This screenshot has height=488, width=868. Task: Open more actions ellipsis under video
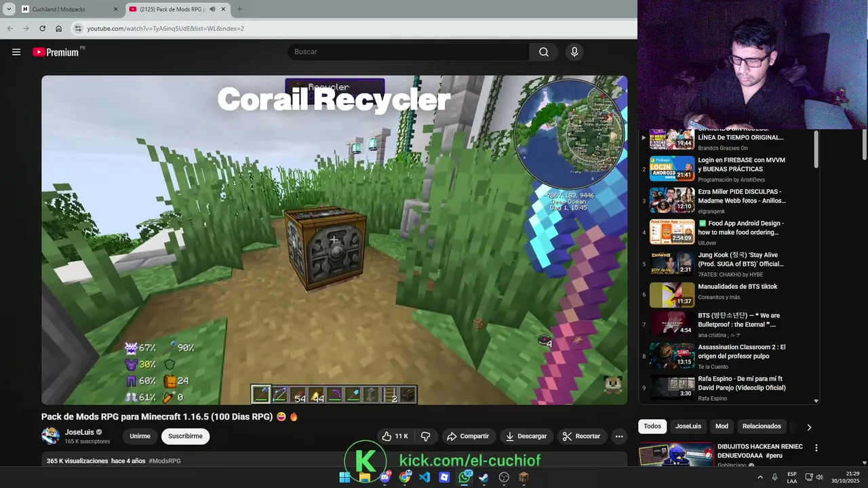point(619,436)
